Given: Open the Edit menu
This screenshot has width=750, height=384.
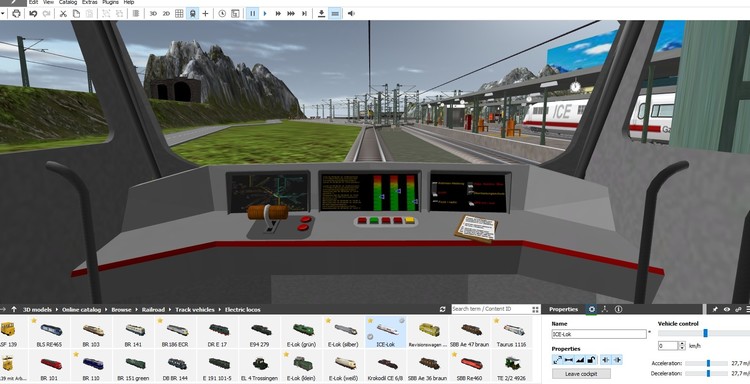Looking at the screenshot, I should tap(33, 2).
